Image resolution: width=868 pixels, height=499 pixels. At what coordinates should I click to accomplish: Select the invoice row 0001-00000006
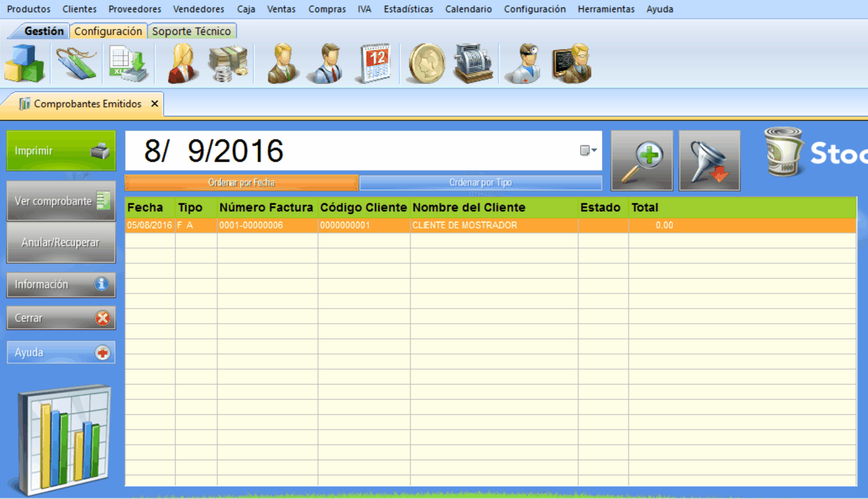pyautogui.click(x=491, y=225)
